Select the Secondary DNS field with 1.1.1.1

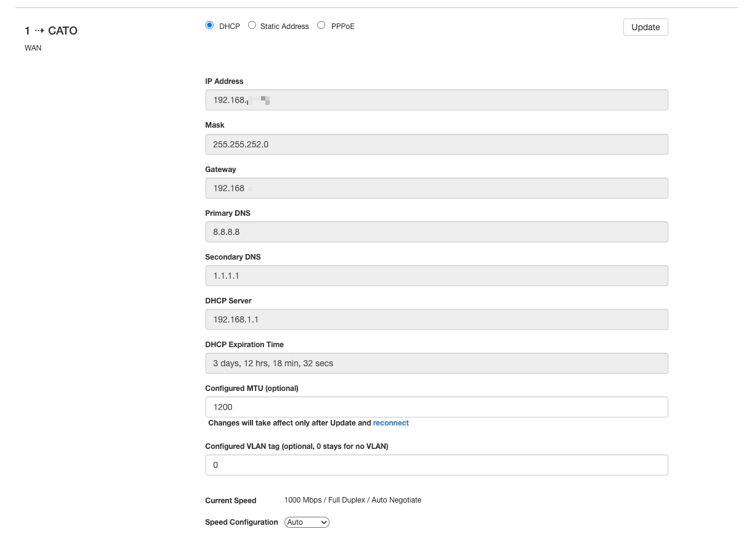(x=436, y=276)
